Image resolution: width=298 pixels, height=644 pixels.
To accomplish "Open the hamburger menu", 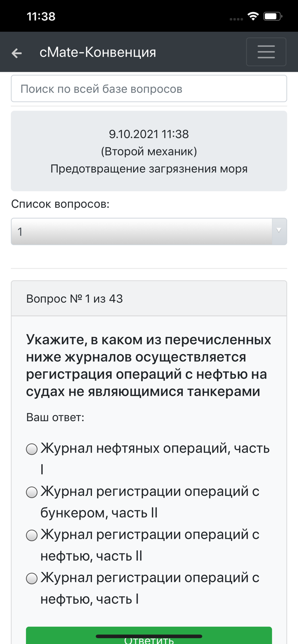I will coord(266,52).
